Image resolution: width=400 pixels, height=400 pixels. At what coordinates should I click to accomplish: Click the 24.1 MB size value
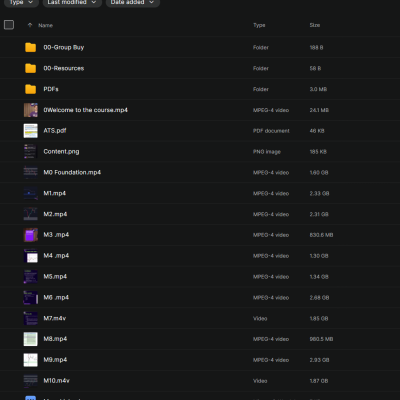(319, 110)
